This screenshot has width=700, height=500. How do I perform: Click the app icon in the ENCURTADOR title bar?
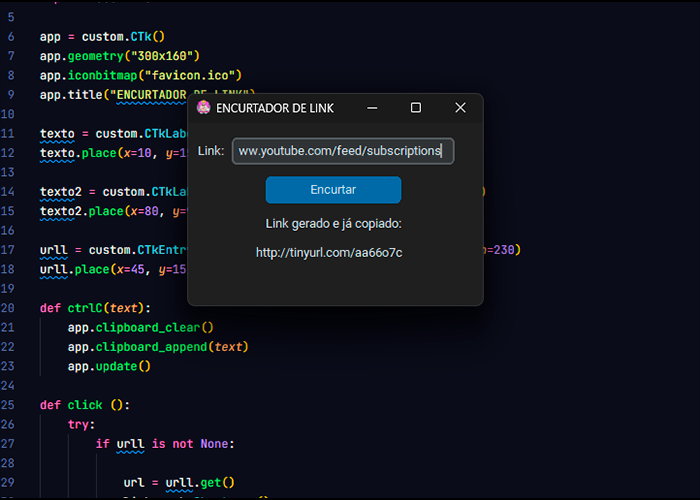[204, 108]
